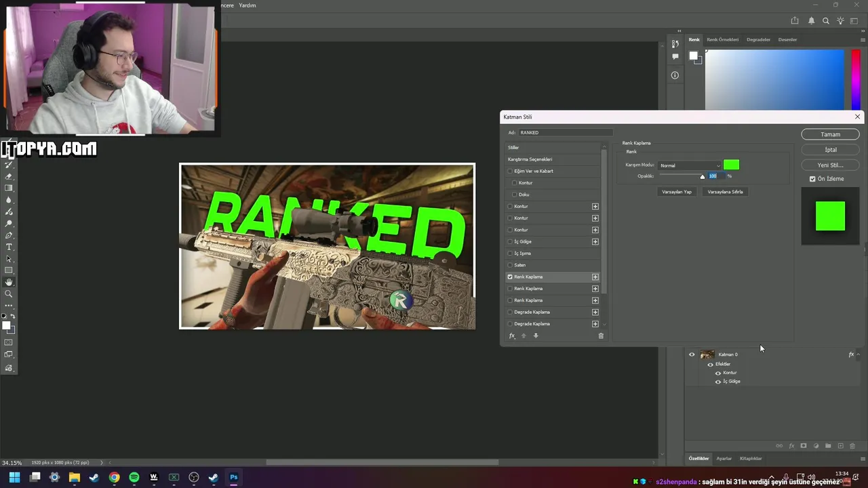Add layer mask in Layers panel
This screenshot has width=868, height=488.
tap(804, 446)
